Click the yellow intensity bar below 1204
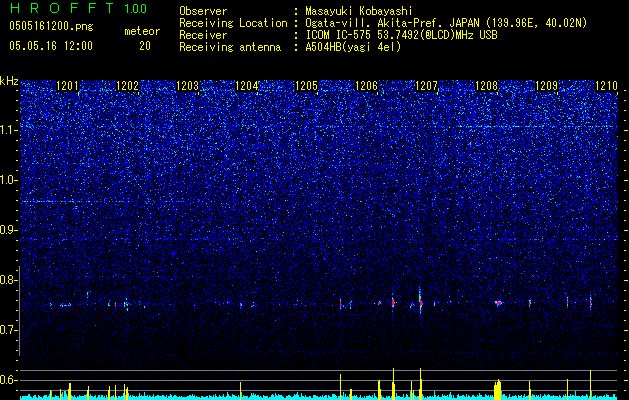 (x=241, y=390)
